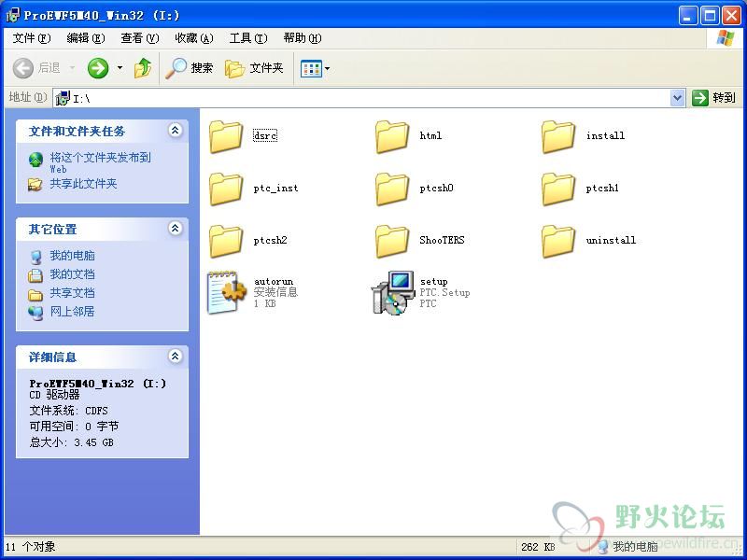This screenshot has height=560, width=747.
Task: Collapse the 其它位置 panel
Action: point(176,229)
